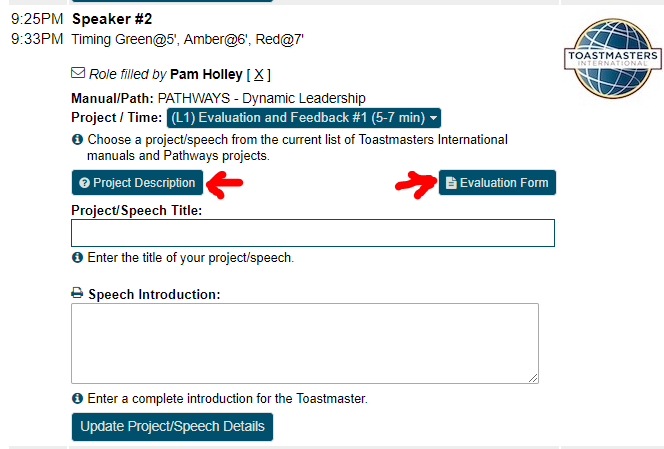Open the Evaluation Form button
The width and height of the screenshot is (664, 449).
[497, 183]
